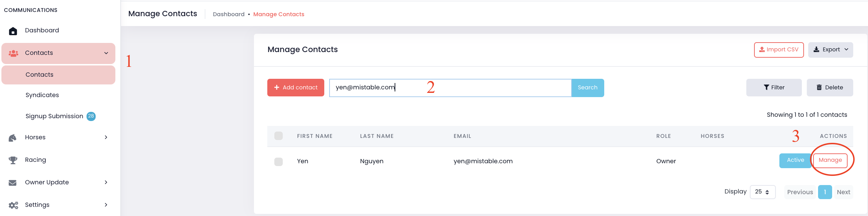The height and width of the screenshot is (216, 868).
Task: Click Manage button for Yen Nguyen
Action: coord(830,160)
